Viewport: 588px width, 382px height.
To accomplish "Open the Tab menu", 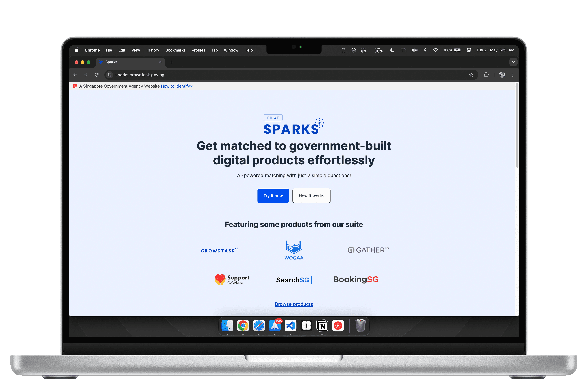I will click(x=214, y=50).
